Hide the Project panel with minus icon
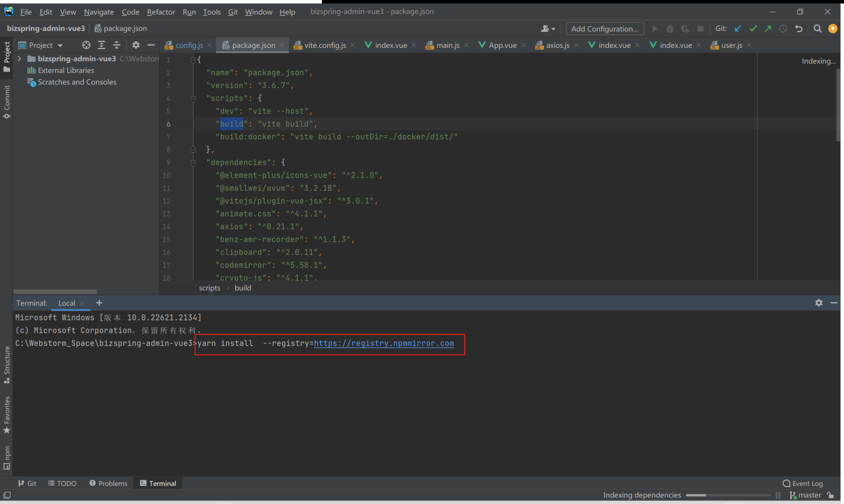This screenshot has height=504, width=844. tap(151, 45)
